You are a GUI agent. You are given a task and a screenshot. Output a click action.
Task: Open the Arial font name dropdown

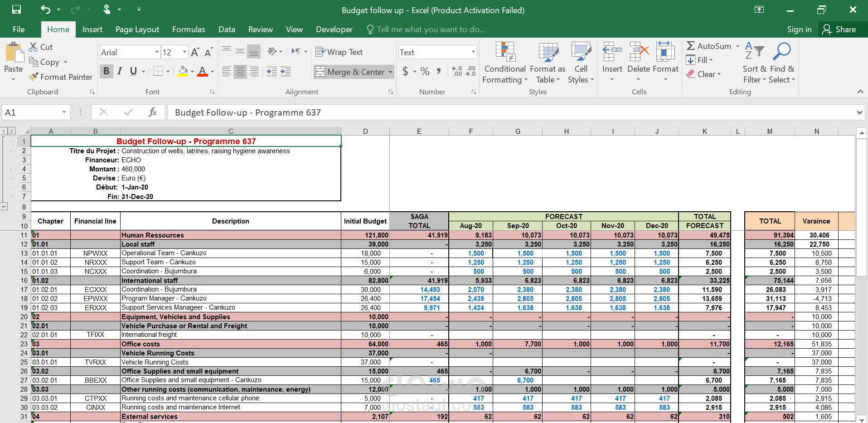(x=157, y=52)
